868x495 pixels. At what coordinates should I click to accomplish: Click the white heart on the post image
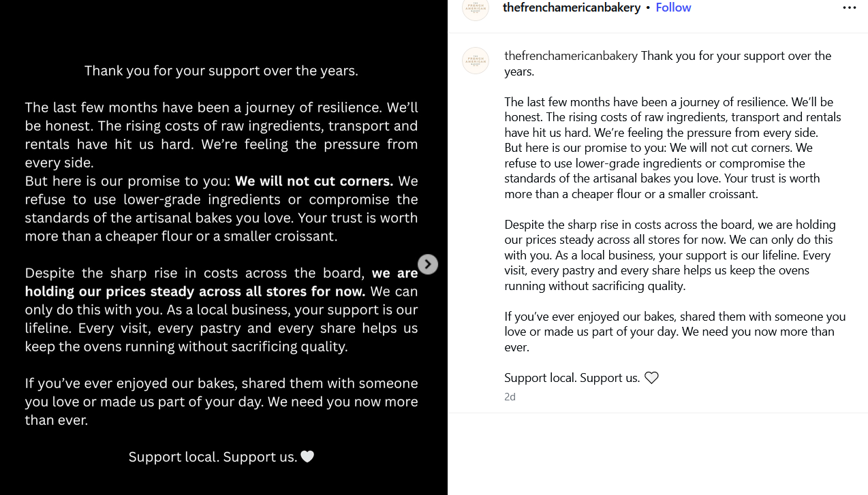click(x=307, y=457)
